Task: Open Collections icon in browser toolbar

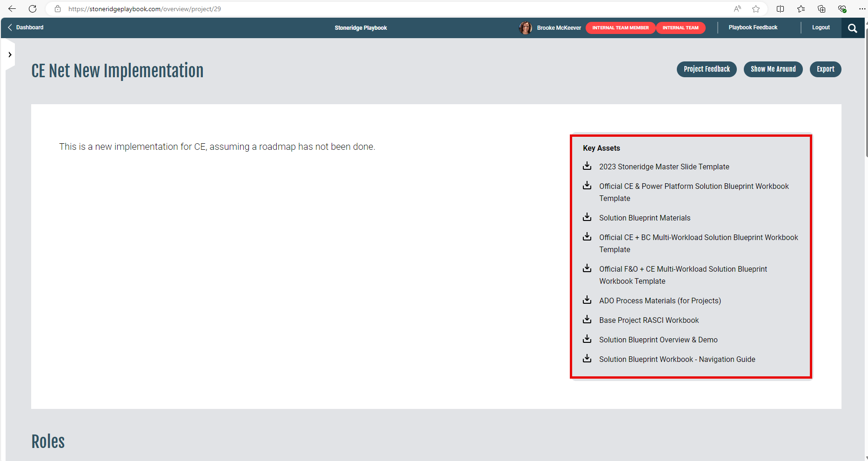Action: (x=821, y=9)
